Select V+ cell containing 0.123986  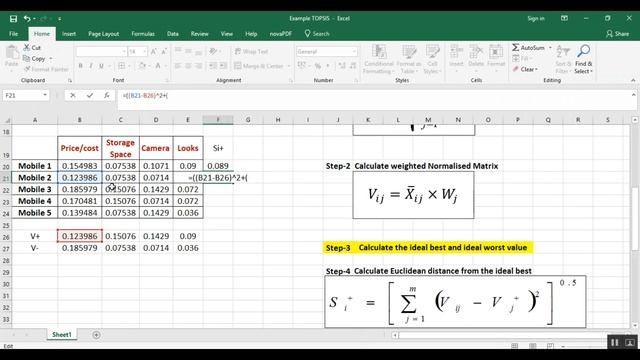(80, 236)
